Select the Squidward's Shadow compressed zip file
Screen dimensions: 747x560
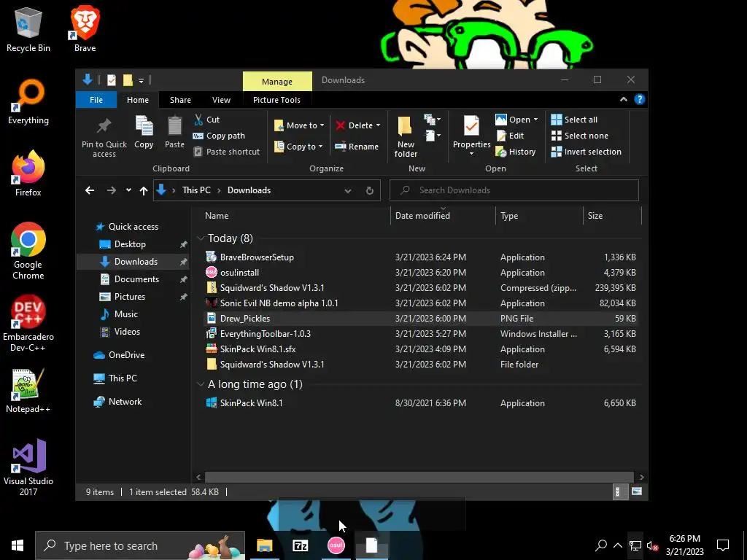tap(421, 287)
